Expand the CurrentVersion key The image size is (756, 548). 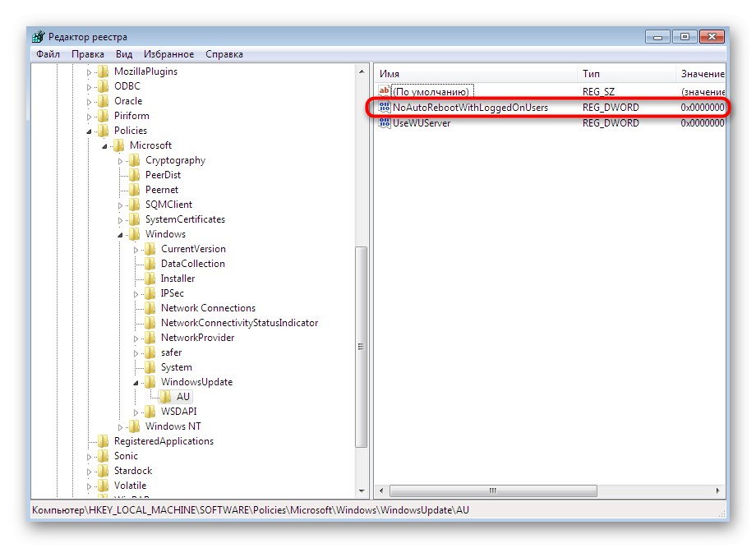pos(136,250)
